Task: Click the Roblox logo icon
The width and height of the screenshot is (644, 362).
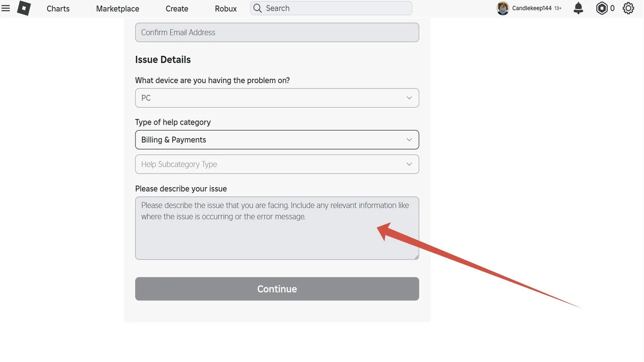Action: pos(24,8)
